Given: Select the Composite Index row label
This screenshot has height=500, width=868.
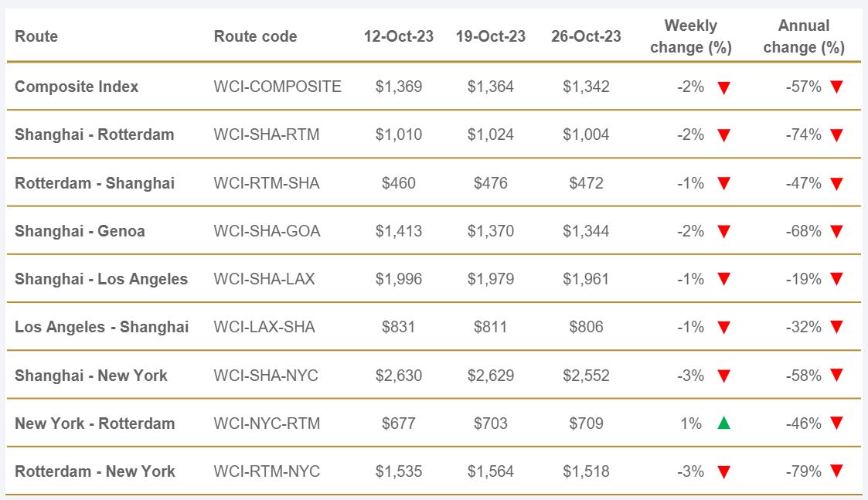Looking at the screenshot, I should click(x=77, y=87).
